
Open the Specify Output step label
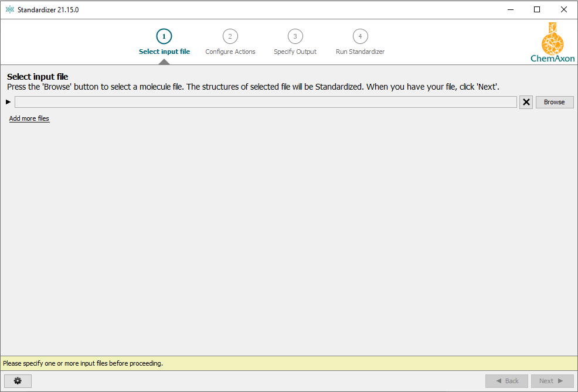pyautogui.click(x=295, y=52)
